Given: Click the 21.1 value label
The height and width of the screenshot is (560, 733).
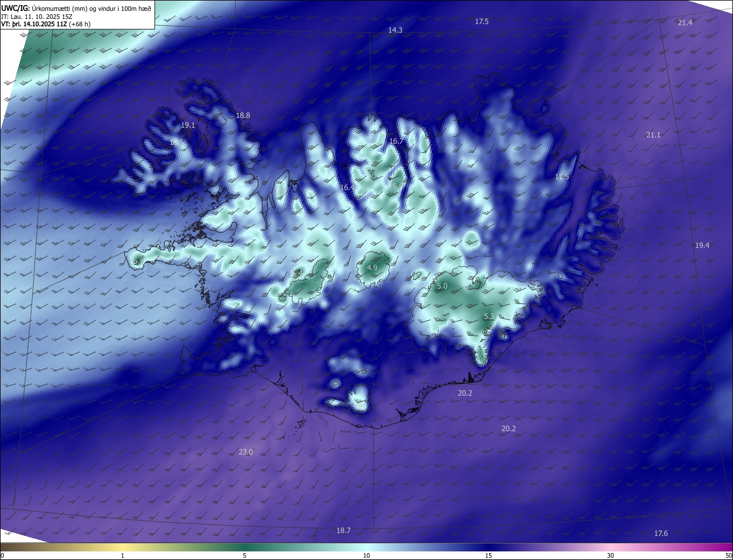Looking at the screenshot, I should (653, 135).
